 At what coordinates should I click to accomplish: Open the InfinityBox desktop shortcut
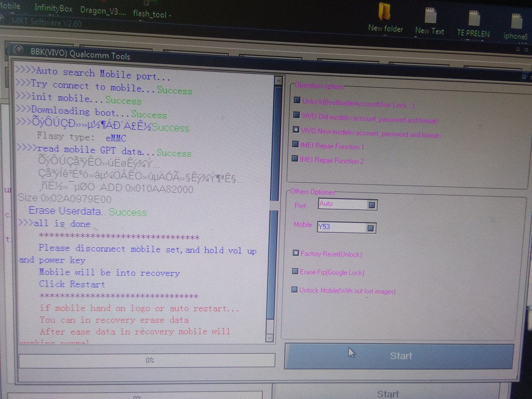tap(53, 7)
